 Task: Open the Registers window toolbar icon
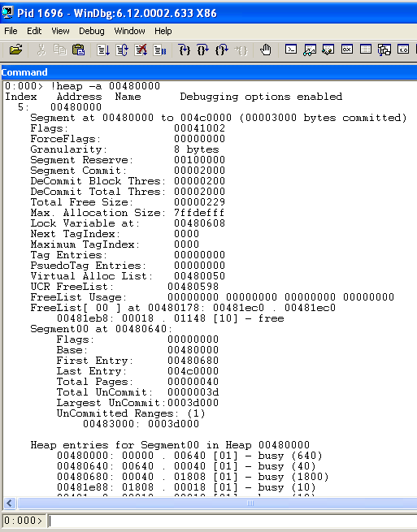click(347, 50)
